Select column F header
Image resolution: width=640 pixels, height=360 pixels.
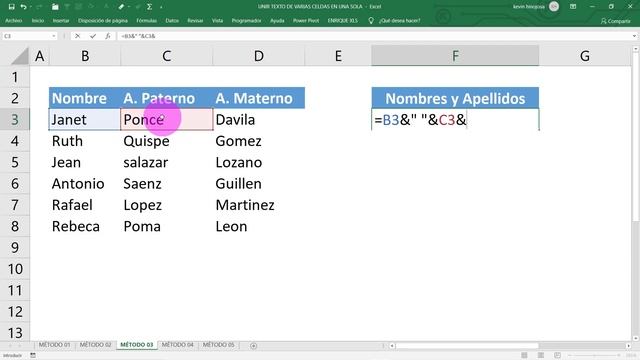455,56
